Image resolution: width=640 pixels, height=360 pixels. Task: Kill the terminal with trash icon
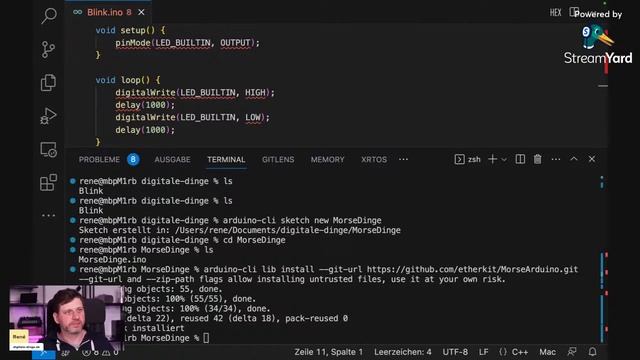(538, 159)
